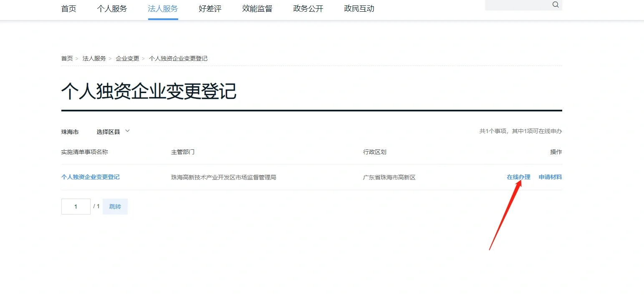Select the 珠海市 city label
The image size is (644, 295).
pyautogui.click(x=70, y=132)
